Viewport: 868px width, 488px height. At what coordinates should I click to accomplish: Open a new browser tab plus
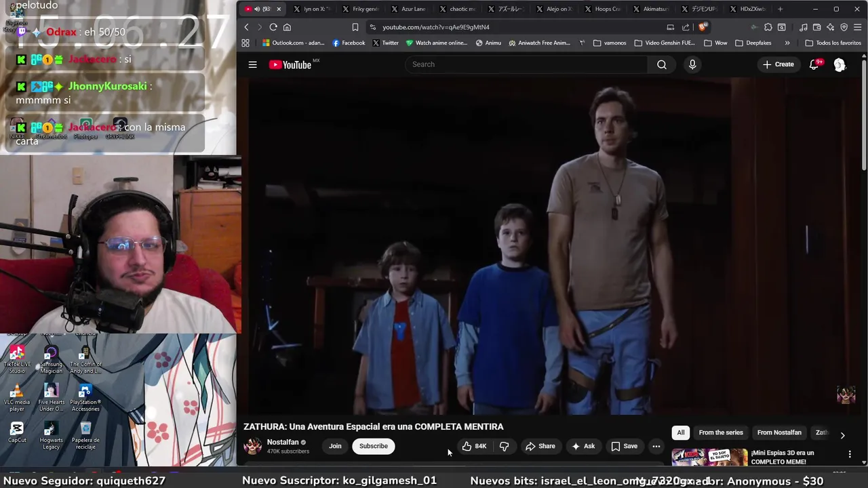tap(780, 9)
